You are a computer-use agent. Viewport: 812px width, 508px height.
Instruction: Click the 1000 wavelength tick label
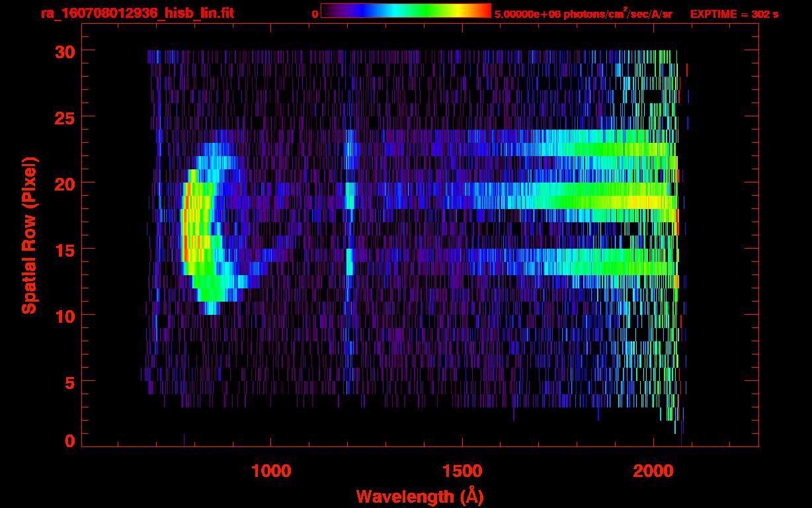271,470
